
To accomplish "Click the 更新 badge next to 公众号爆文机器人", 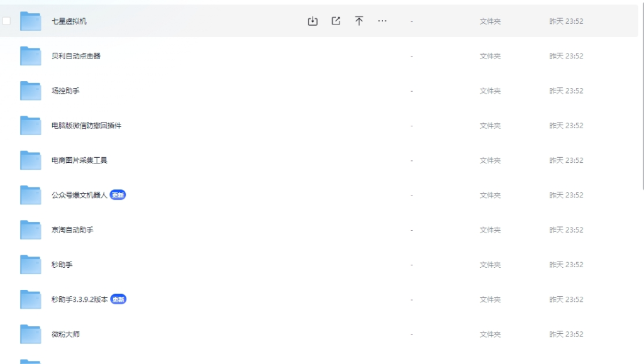I will pyautogui.click(x=118, y=196).
